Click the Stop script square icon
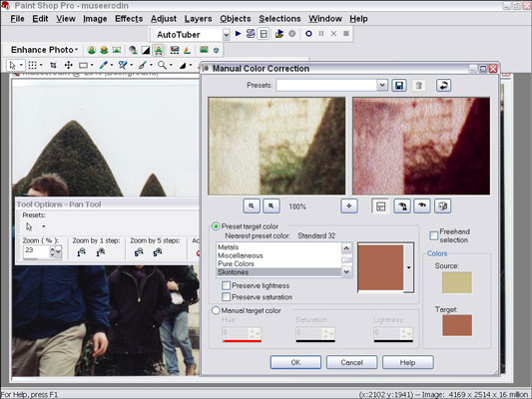Screen dimensions: 532x399 click(x=346, y=34)
